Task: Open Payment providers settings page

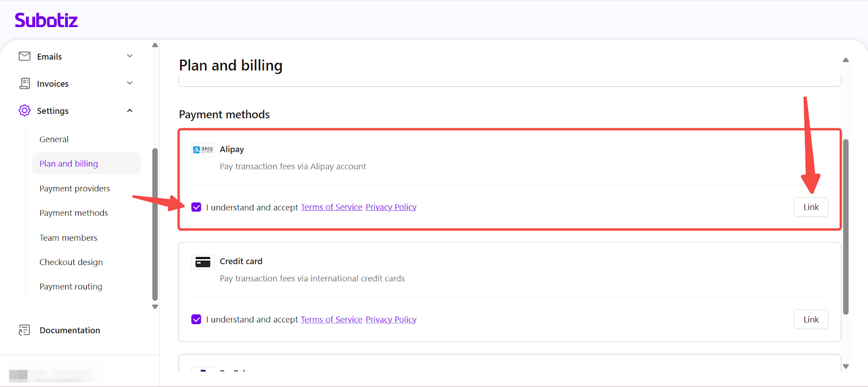Action: [x=75, y=189]
